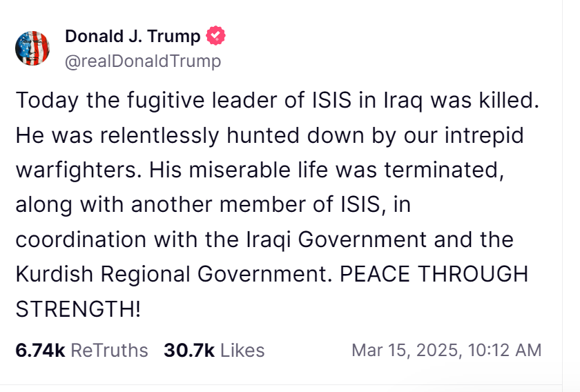Screen dimensions: 580x392
Task: View the 30.7k likes count
Action: pos(189,350)
